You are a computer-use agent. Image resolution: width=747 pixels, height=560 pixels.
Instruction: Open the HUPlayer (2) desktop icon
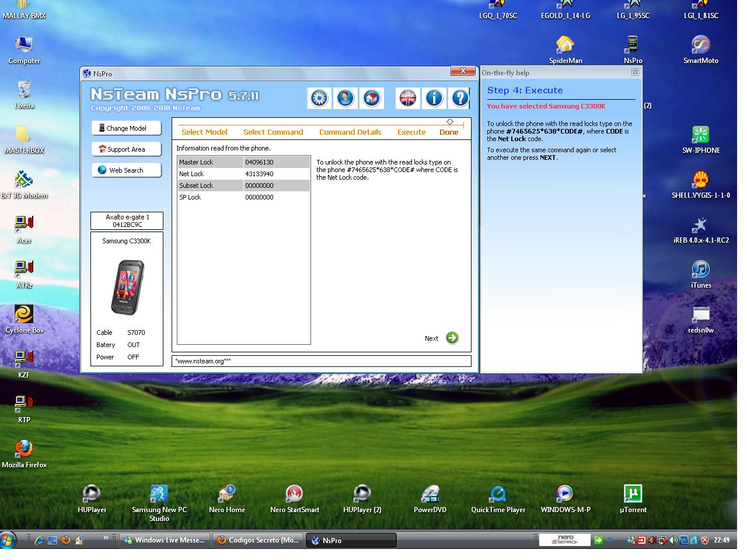click(362, 499)
